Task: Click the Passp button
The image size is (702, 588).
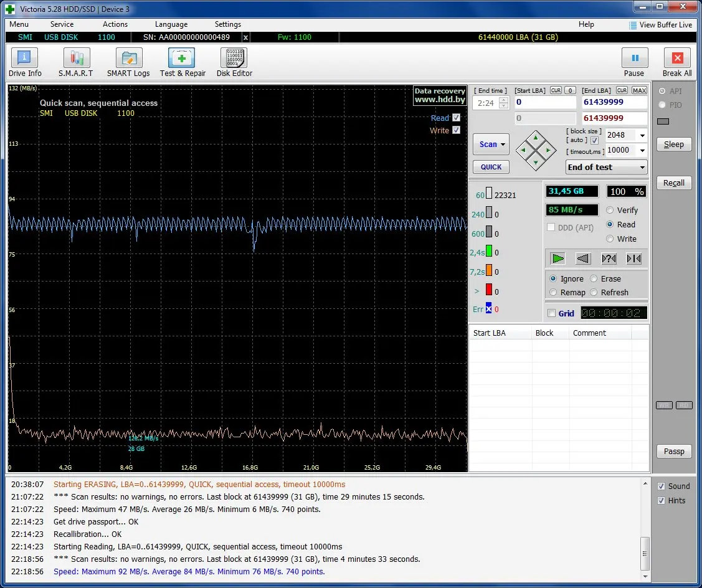Action: pos(674,452)
